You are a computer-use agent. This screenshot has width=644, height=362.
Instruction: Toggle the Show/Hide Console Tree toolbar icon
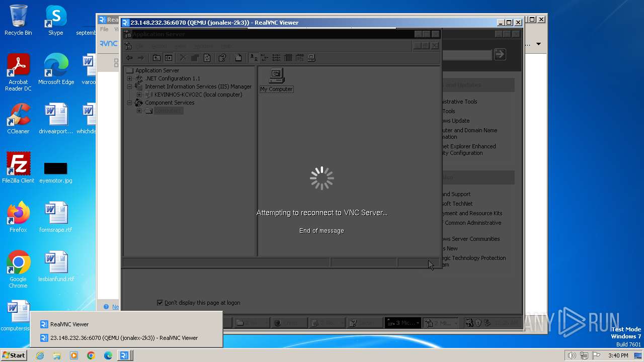pyautogui.click(x=169, y=58)
